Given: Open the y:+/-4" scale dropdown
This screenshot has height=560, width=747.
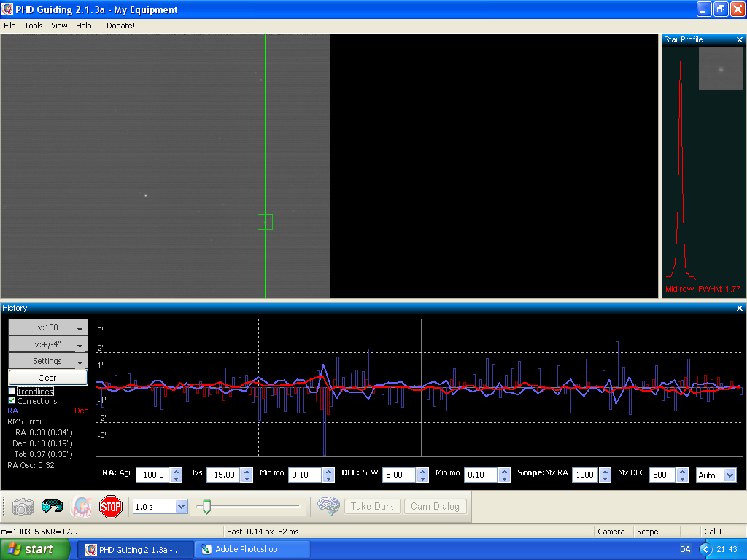Looking at the screenshot, I should pyautogui.click(x=48, y=344).
